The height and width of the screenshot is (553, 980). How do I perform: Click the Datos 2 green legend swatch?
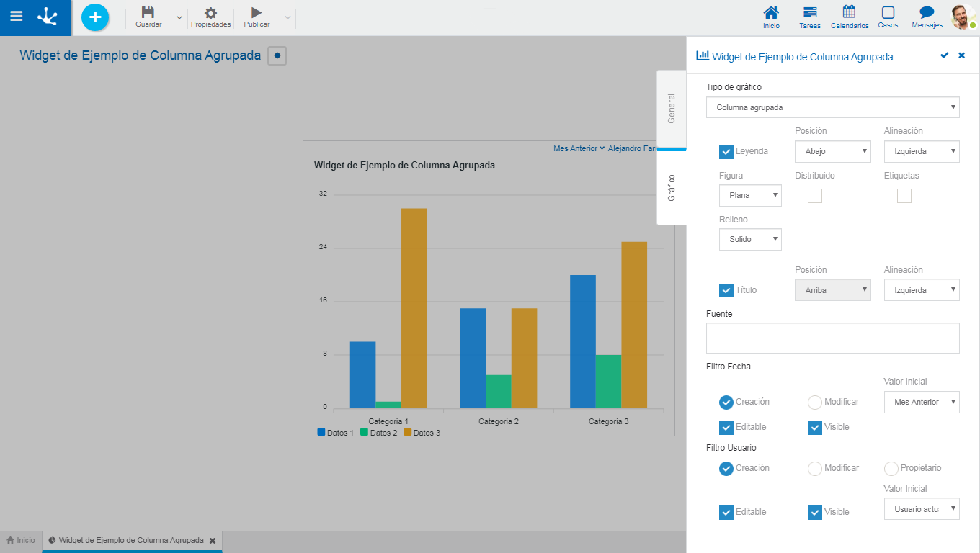click(365, 432)
